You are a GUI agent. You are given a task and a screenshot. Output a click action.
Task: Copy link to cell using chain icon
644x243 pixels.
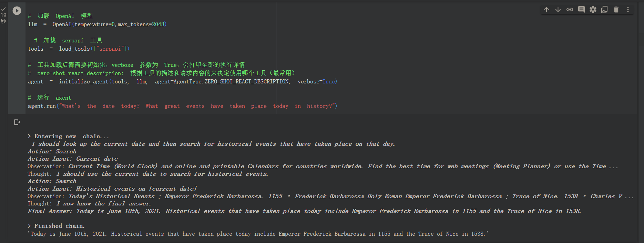[570, 10]
